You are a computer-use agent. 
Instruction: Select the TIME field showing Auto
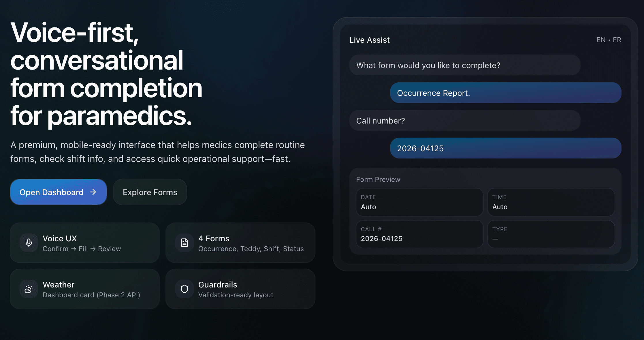(551, 202)
